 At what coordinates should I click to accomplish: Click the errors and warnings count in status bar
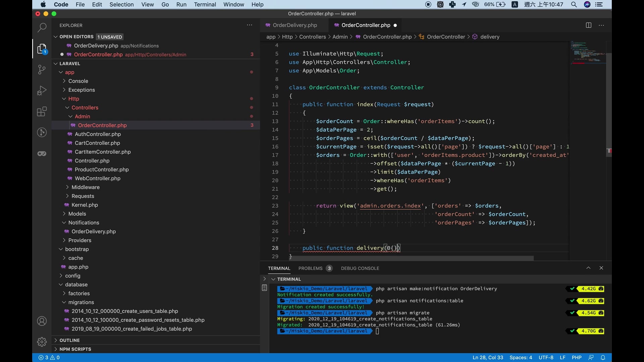[x=49, y=357]
